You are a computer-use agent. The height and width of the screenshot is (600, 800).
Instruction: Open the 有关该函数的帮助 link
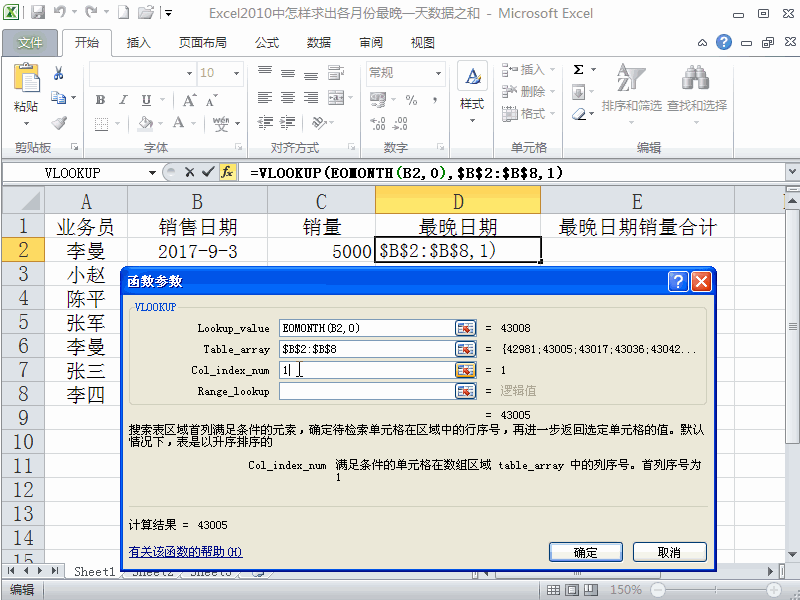[185, 552]
